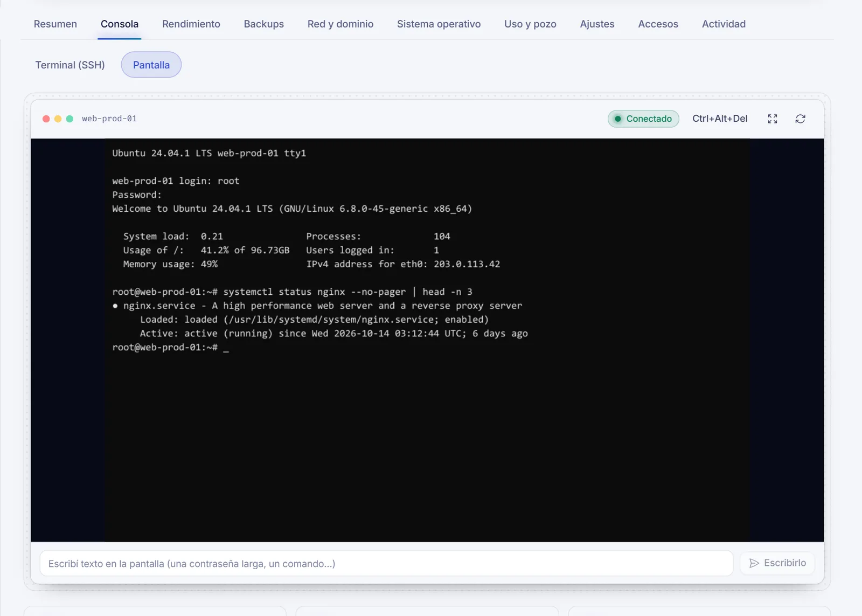The image size is (862, 616).
Task: Select the Consola tab
Action: pos(120,24)
